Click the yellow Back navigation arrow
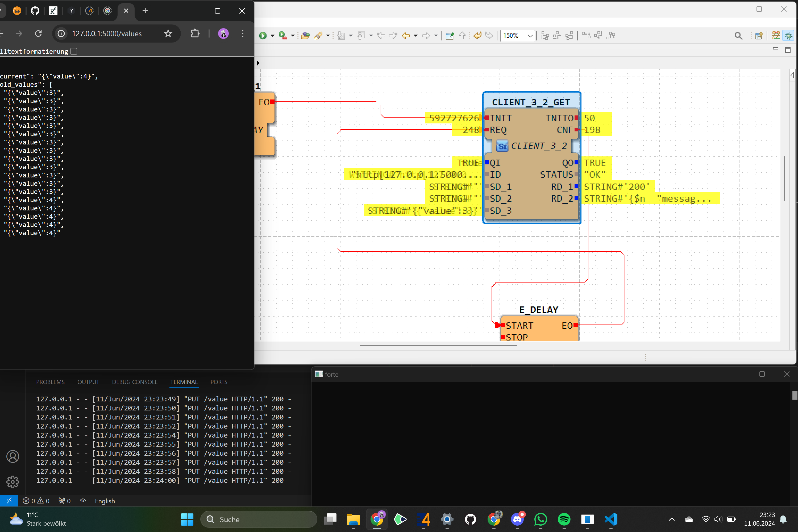Screen dimensions: 798x532 406,36
